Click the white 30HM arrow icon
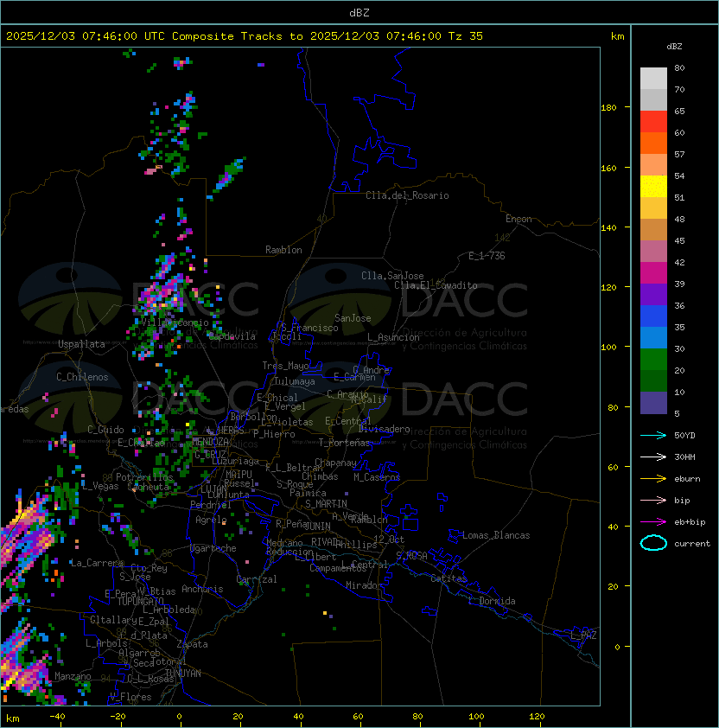This screenshot has width=719, height=728. click(x=653, y=457)
